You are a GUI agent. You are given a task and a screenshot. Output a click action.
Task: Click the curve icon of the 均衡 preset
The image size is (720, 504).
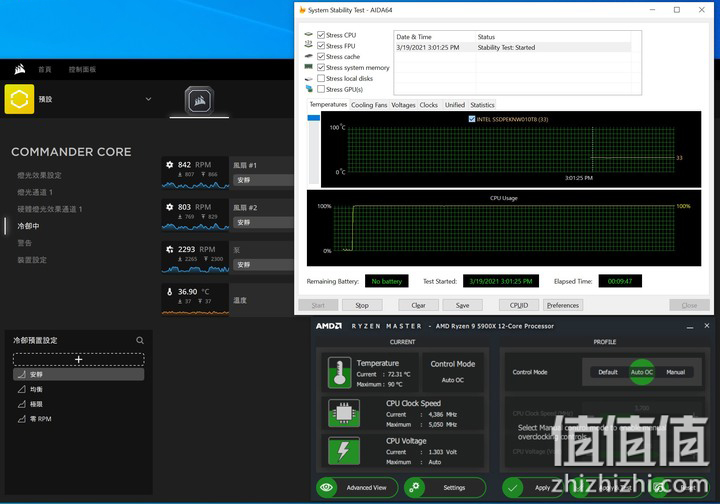pos(22,389)
